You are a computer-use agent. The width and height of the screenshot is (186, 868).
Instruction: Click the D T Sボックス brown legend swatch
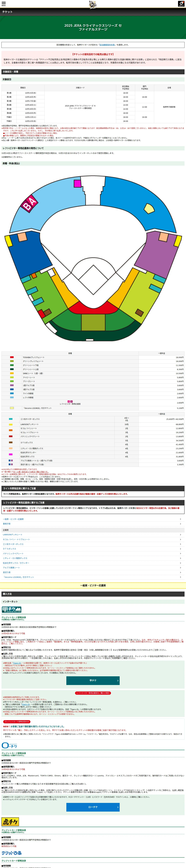pyautogui.click(x=11, y=442)
